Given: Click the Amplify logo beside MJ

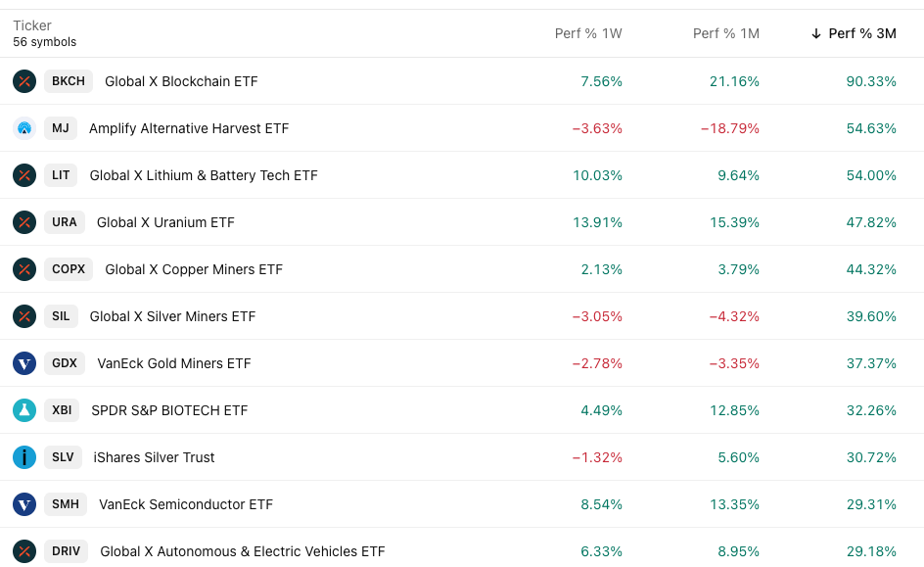Looking at the screenshot, I should click(x=24, y=128).
